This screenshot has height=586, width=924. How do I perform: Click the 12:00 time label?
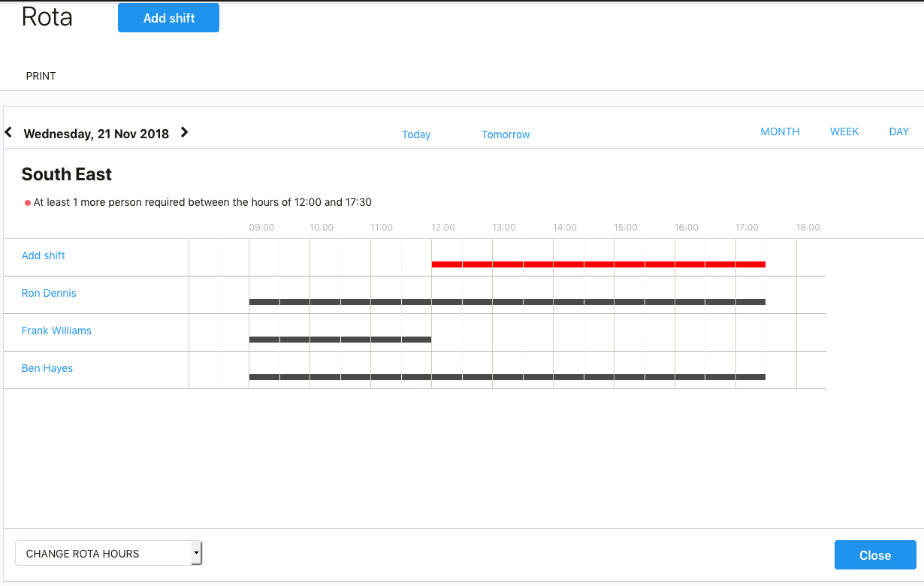[443, 228]
